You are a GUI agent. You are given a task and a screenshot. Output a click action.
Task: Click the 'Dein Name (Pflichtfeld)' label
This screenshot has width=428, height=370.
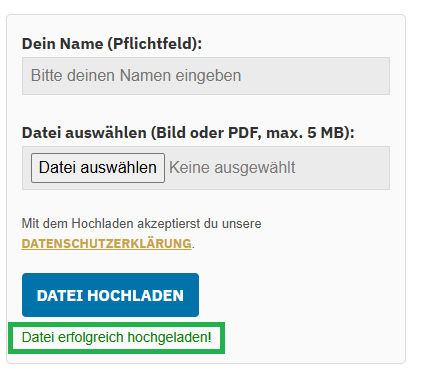pyautogui.click(x=112, y=44)
